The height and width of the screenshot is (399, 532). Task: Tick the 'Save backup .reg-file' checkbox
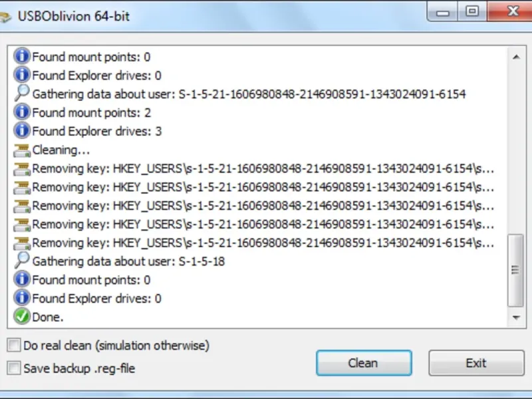[x=14, y=368]
